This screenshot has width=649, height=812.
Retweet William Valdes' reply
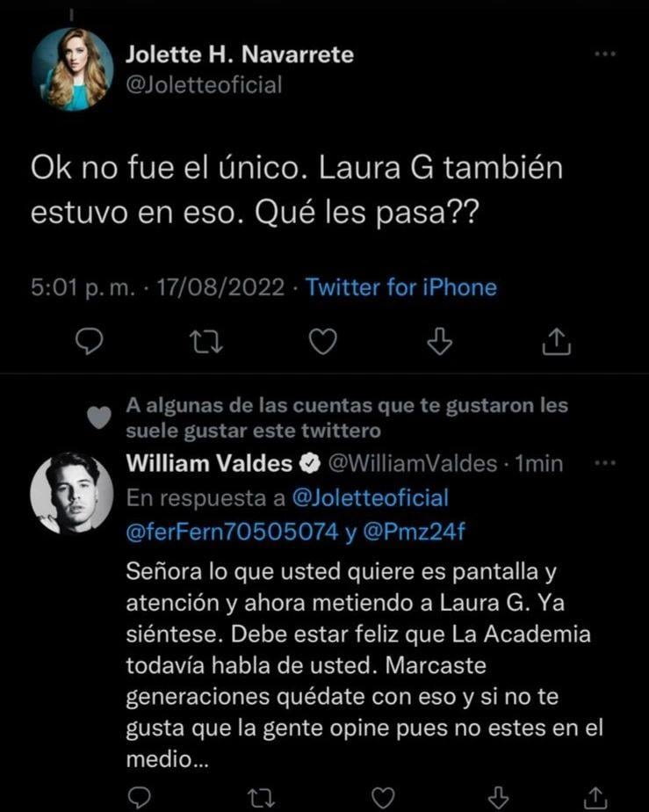pos(258,797)
